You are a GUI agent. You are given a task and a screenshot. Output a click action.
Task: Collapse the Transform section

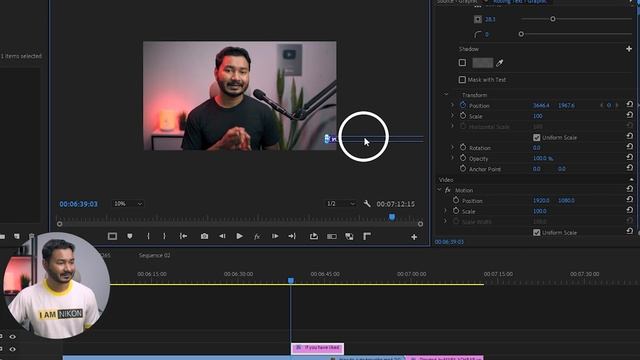pos(446,95)
